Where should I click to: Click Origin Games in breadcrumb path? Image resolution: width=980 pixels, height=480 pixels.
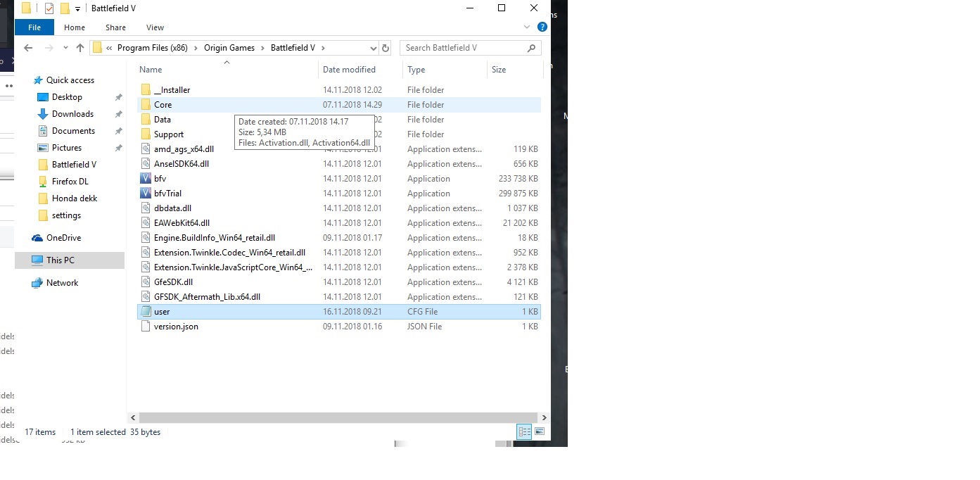[229, 48]
